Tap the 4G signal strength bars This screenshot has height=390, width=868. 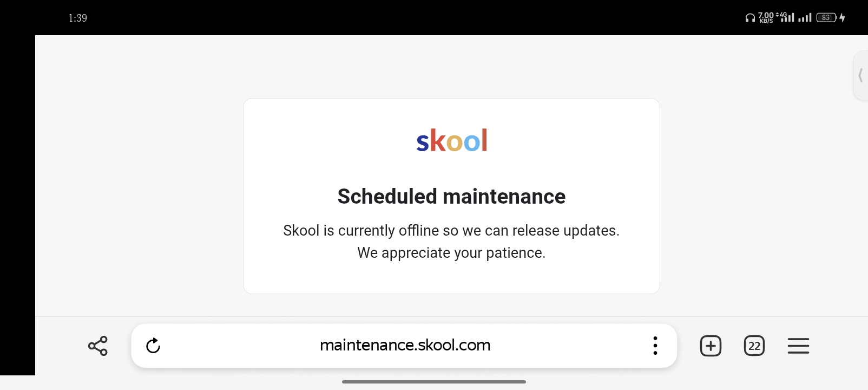pyautogui.click(x=786, y=17)
